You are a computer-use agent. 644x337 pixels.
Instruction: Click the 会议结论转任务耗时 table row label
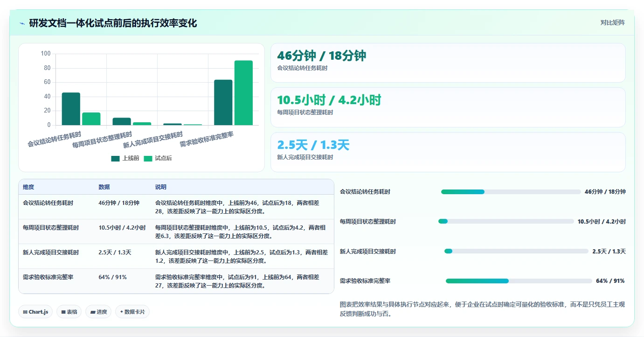(48, 203)
